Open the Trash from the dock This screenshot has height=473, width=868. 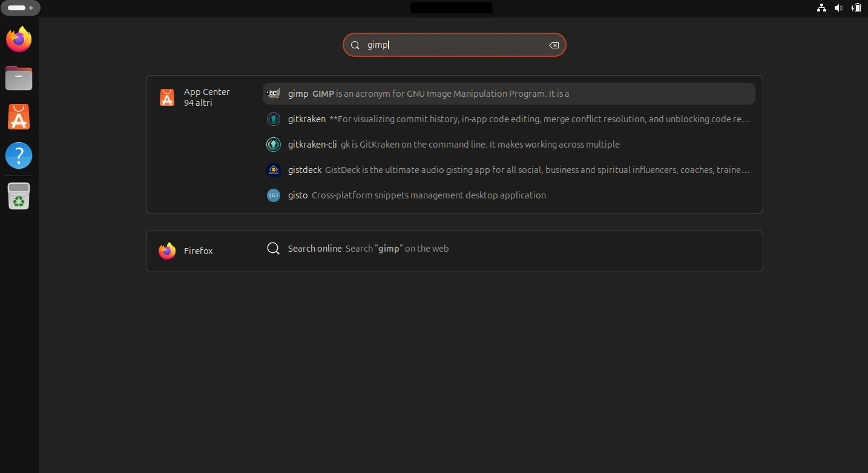point(18,195)
